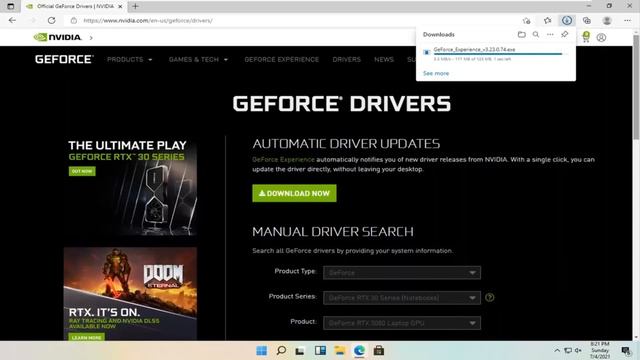The image size is (640, 360).
Task: Open Edge Settings and more menu
Action: click(x=627, y=20)
